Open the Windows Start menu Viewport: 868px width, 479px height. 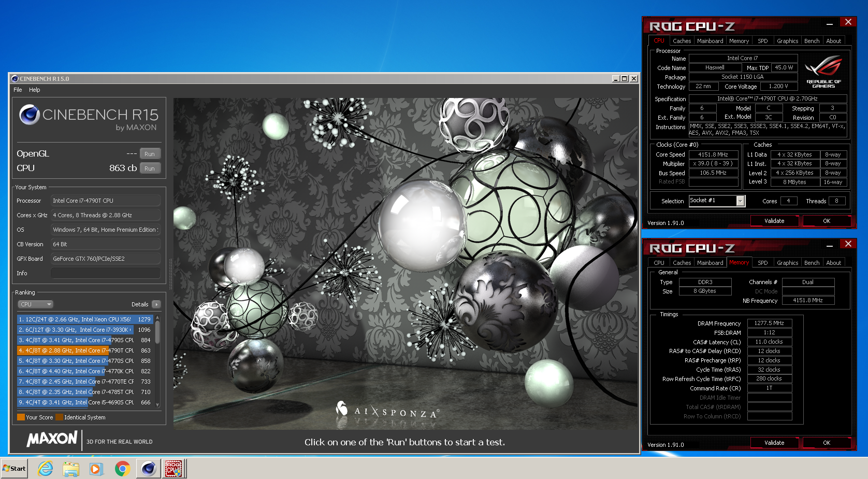14,469
